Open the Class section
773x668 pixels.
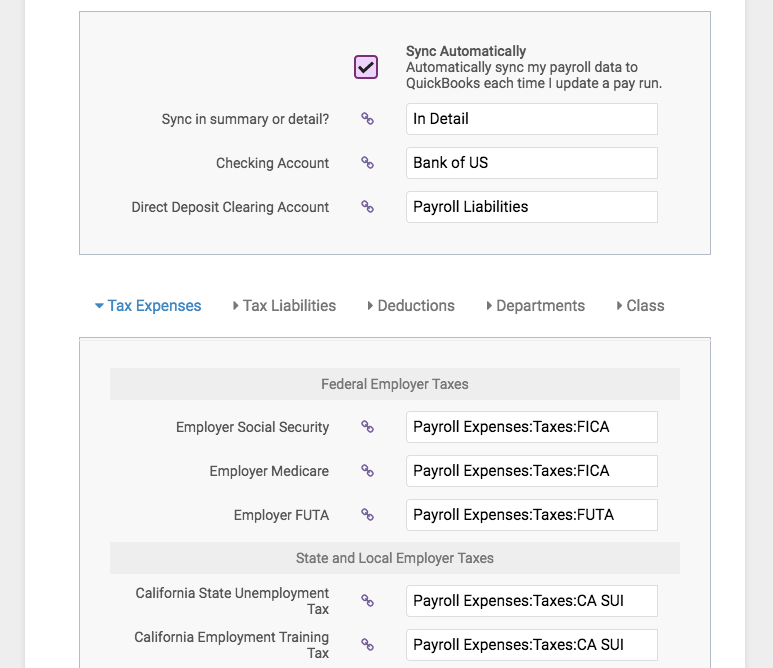coord(640,306)
